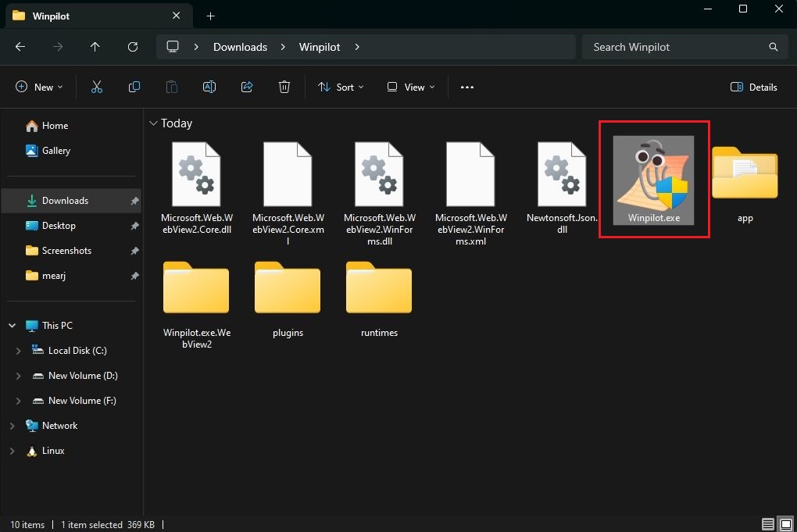Expand chevron after Downloads in address bar
The height and width of the screenshot is (532, 797).
[283, 47]
